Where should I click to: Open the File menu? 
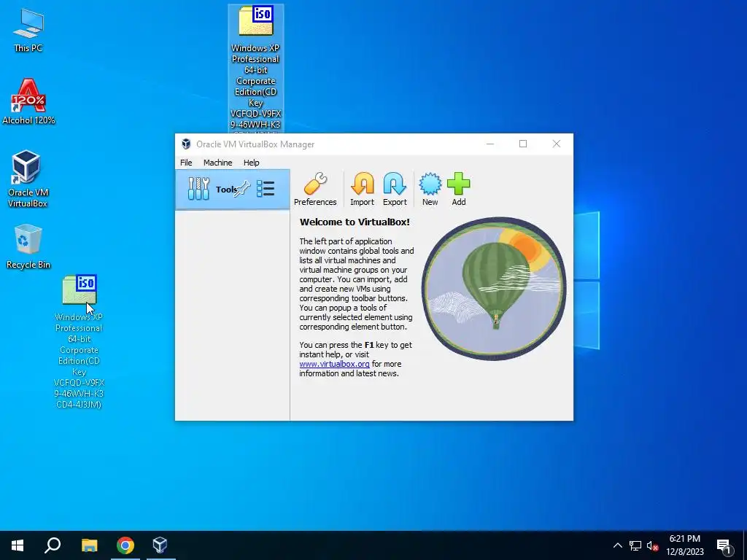coord(186,163)
